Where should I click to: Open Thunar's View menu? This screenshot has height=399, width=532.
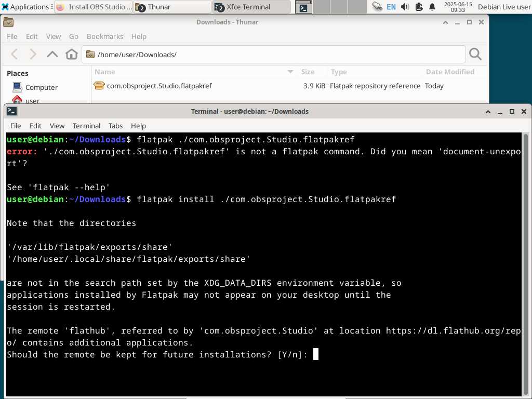tap(54, 36)
